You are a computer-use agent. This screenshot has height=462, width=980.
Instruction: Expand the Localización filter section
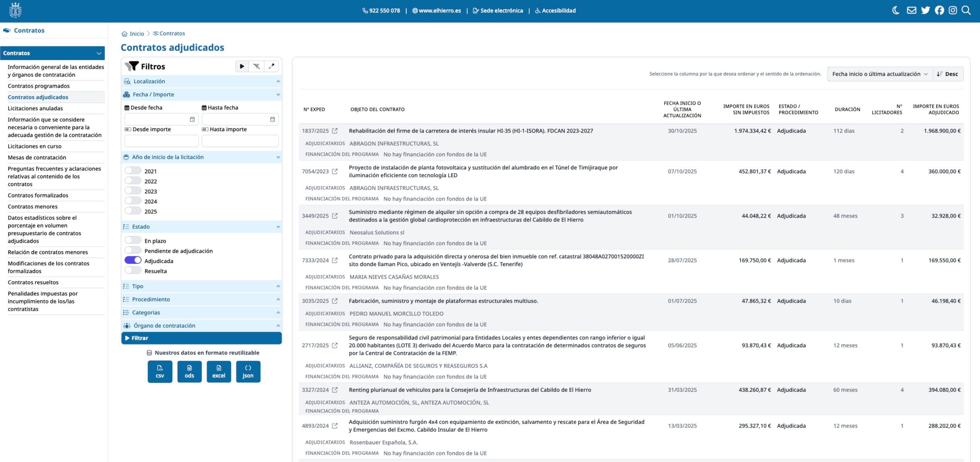point(278,81)
